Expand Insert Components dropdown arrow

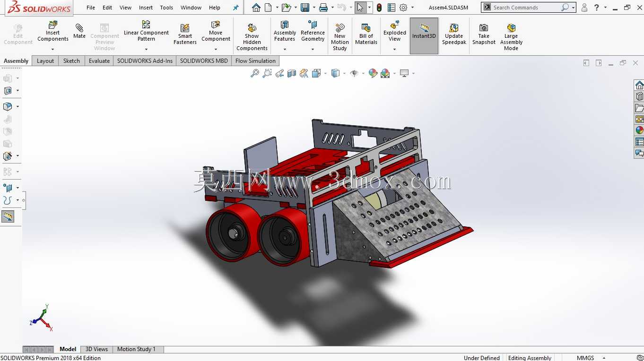52,49
